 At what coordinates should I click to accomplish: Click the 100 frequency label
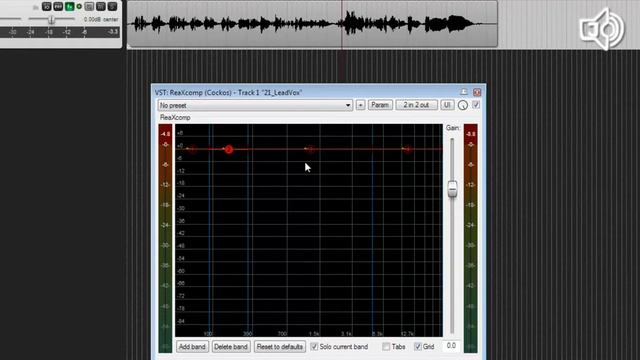(x=208, y=334)
